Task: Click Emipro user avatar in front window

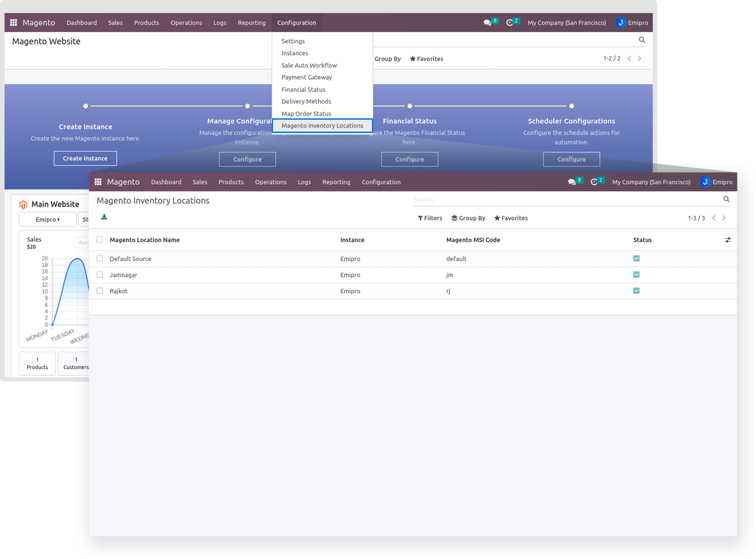Action: click(705, 182)
